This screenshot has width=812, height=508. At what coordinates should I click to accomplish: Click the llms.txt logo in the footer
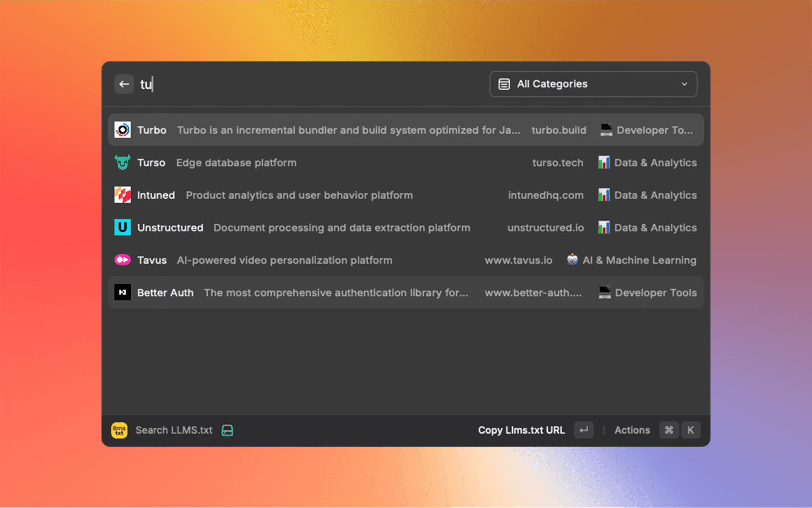119,430
